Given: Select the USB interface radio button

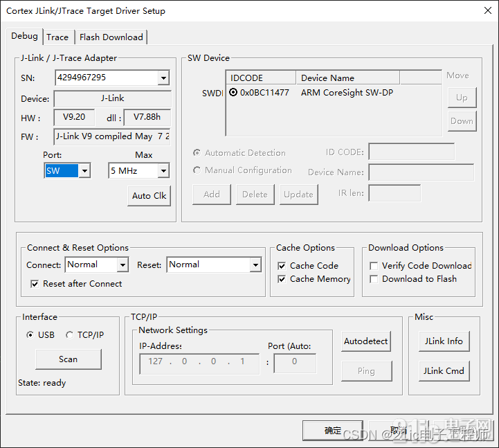Looking at the screenshot, I should (30, 335).
